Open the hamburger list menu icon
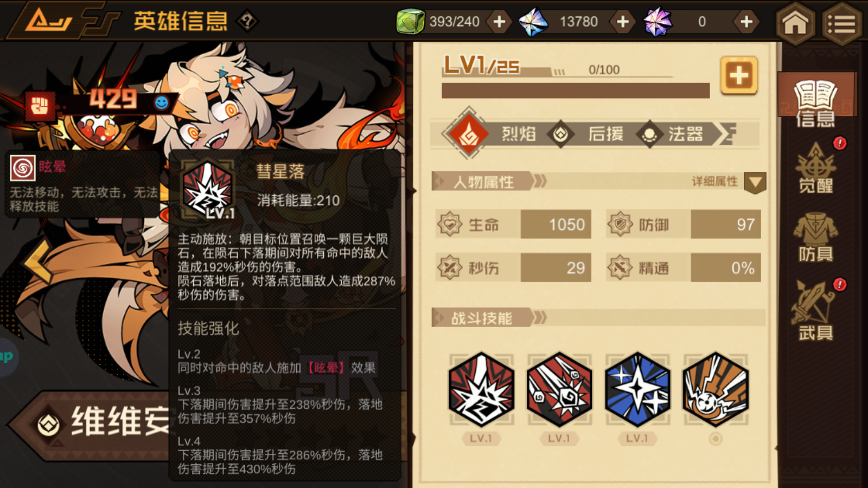Screen dimensions: 868x488 [842, 22]
